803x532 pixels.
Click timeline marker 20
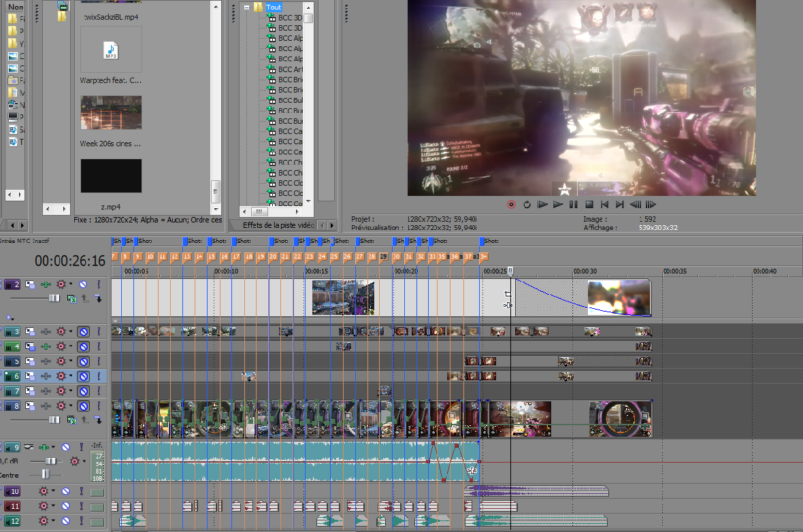point(273,257)
